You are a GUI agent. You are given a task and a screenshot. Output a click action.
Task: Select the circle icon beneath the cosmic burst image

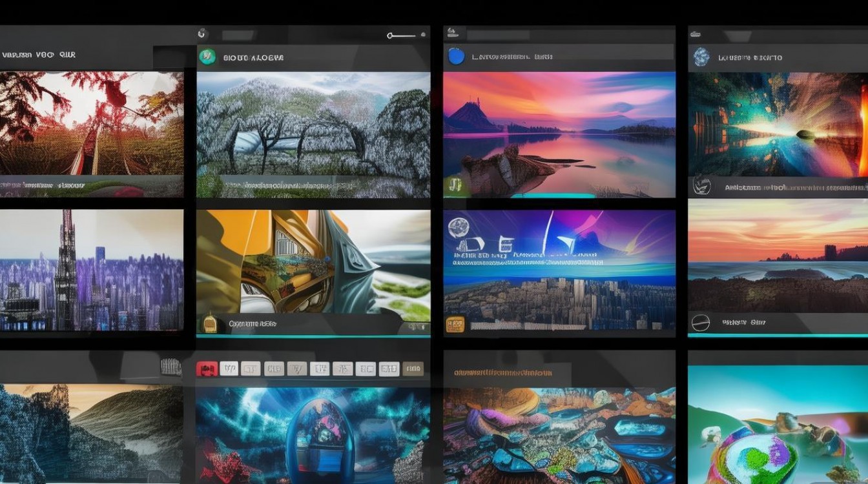701,187
